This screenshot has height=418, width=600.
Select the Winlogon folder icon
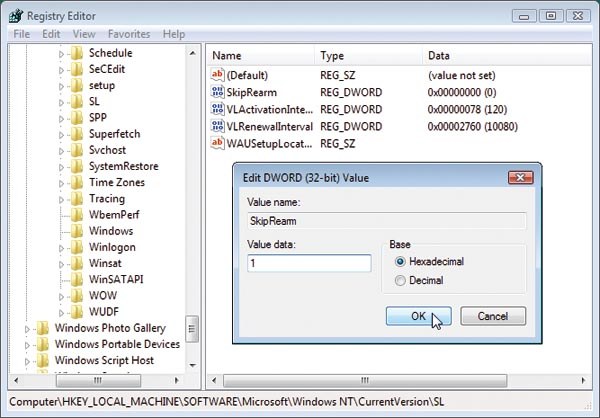point(76,247)
